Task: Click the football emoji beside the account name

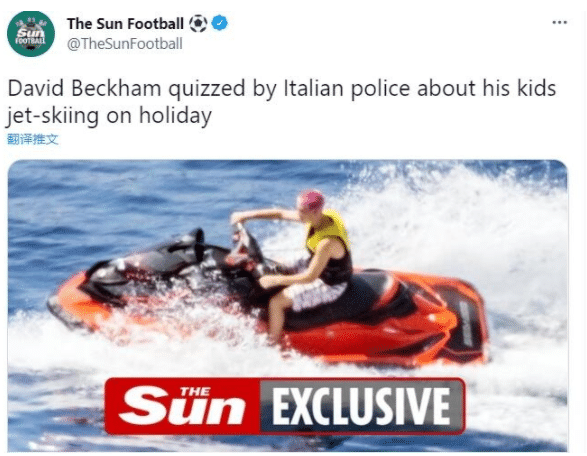Action: click(198, 24)
